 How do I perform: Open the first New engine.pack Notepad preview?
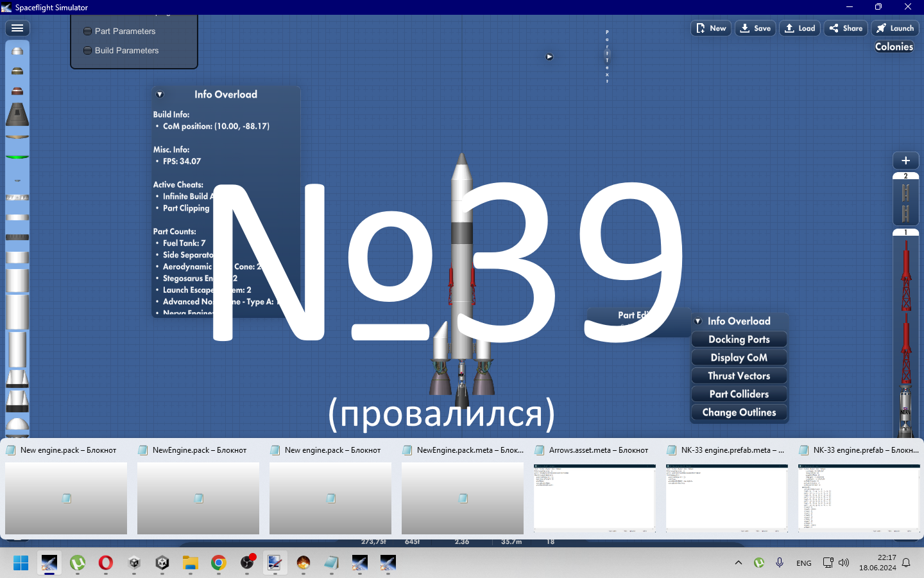pos(66,489)
